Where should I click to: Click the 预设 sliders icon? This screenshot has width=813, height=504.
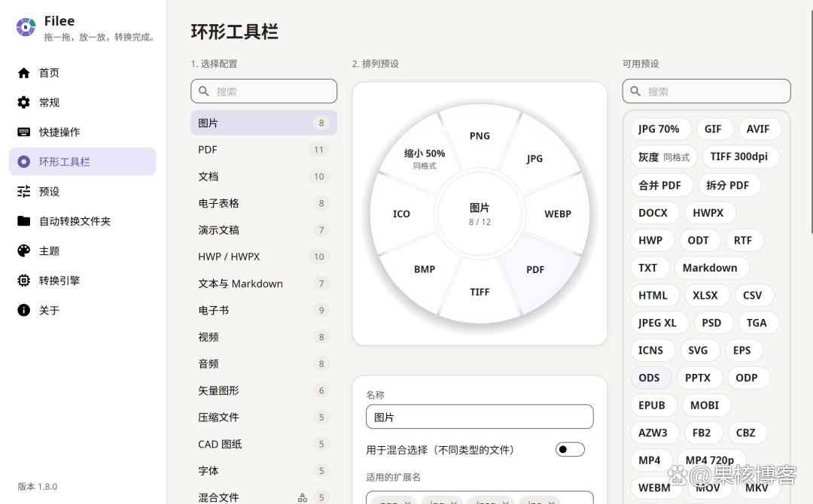[x=24, y=192]
